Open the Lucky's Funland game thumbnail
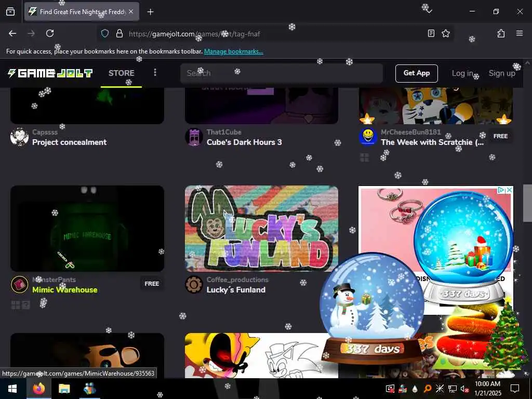Image resolution: width=532 pixels, height=399 pixels. (261, 229)
